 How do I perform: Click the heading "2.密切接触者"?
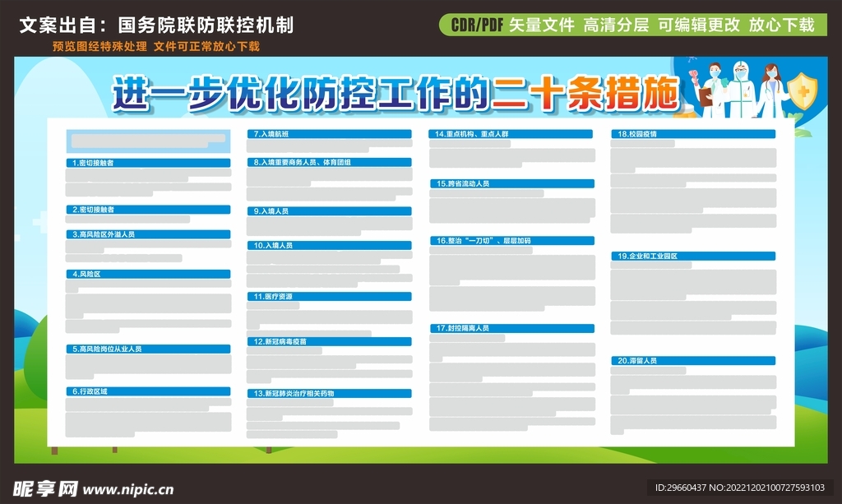[x=148, y=210]
